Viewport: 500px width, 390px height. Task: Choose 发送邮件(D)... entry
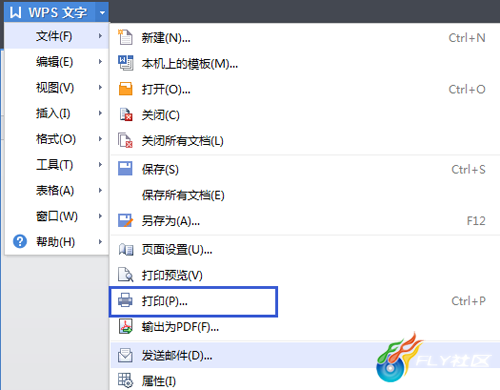click(x=305, y=355)
